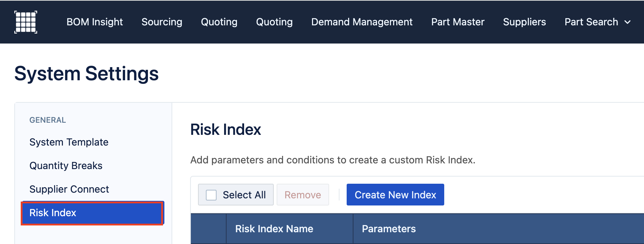
Task: Click the grid logo icon
Action: 26,22
